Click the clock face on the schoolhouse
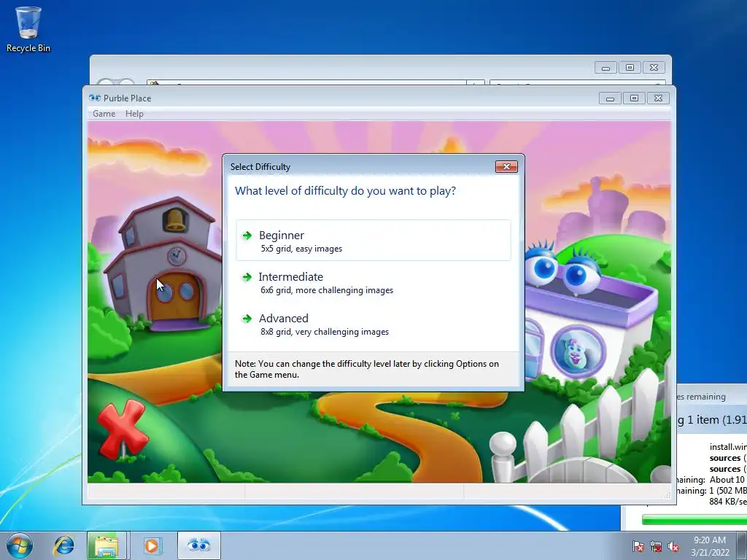The height and width of the screenshot is (560, 747). click(177, 256)
